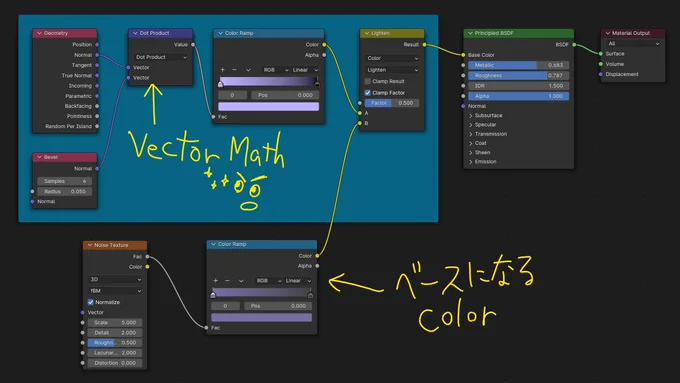680x383 pixels.
Task: Collapse the Principled BSDF node
Action: pos(470,33)
